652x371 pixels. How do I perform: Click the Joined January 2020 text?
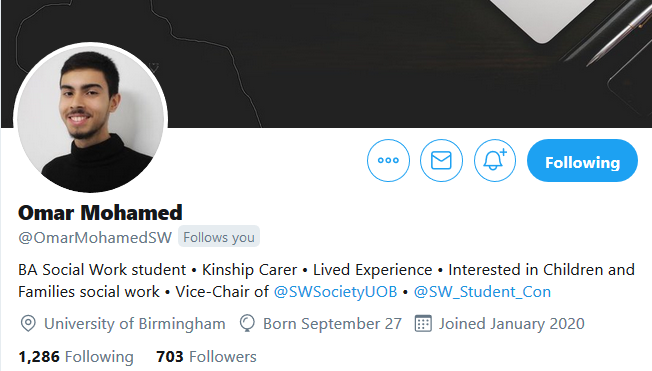[x=512, y=324]
